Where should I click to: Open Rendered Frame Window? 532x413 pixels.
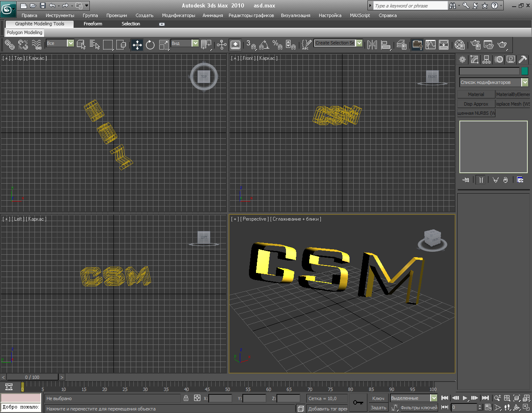pos(489,44)
